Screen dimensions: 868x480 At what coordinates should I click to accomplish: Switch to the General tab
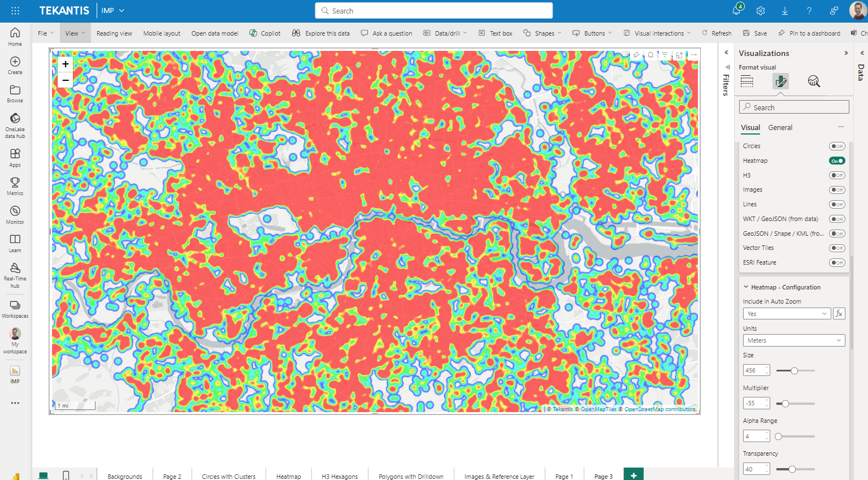(780, 127)
